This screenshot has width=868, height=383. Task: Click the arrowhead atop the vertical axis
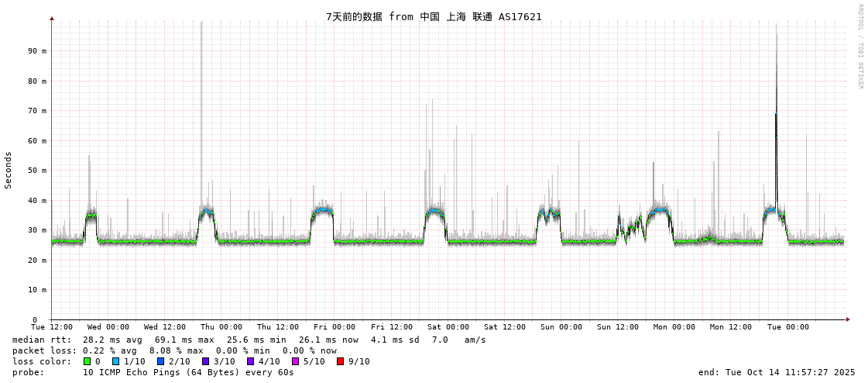pos(52,18)
